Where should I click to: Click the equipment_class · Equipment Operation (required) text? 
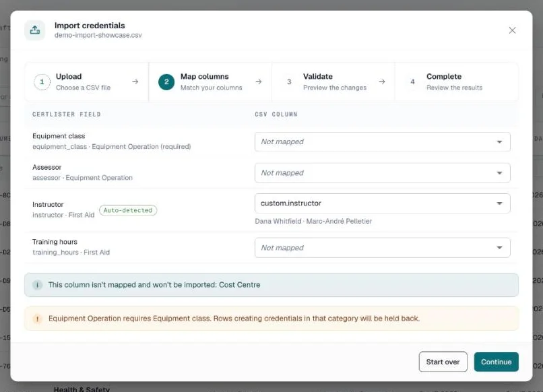coord(112,147)
